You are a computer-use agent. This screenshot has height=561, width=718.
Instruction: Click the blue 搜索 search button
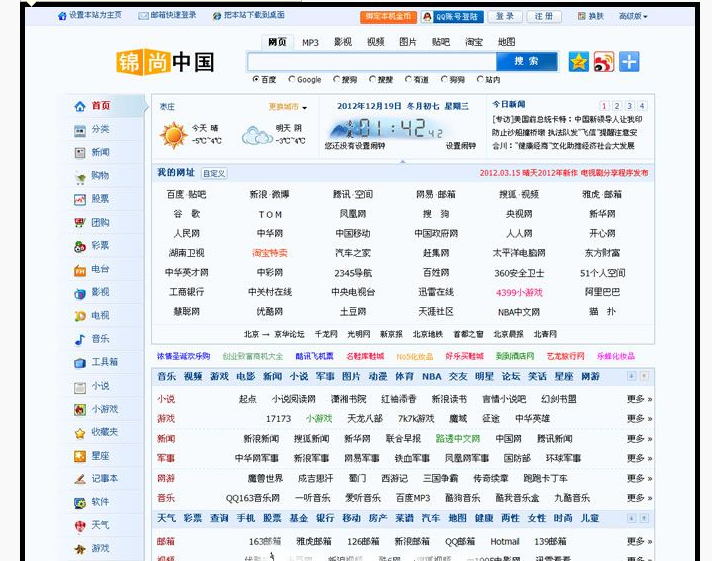[527, 61]
